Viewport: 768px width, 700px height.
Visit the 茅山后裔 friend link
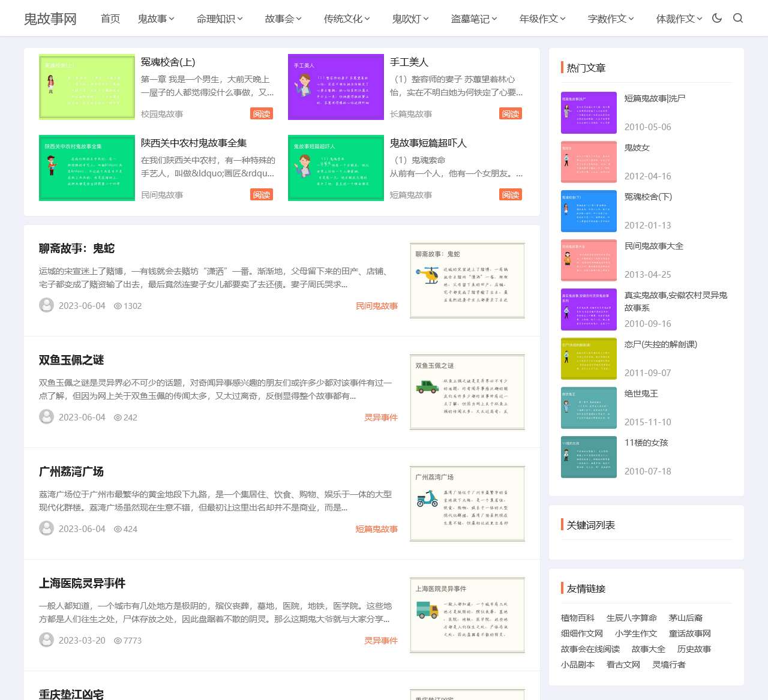tap(686, 618)
